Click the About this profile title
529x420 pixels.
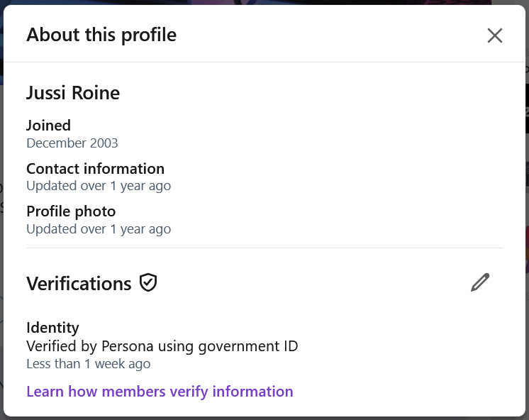pyautogui.click(x=101, y=35)
